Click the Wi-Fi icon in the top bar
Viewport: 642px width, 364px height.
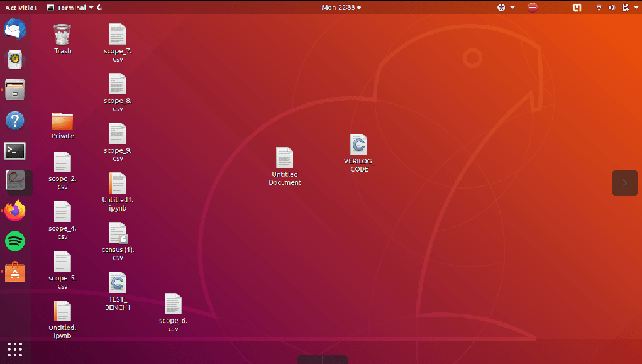pyautogui.click(x=598, y=8)
